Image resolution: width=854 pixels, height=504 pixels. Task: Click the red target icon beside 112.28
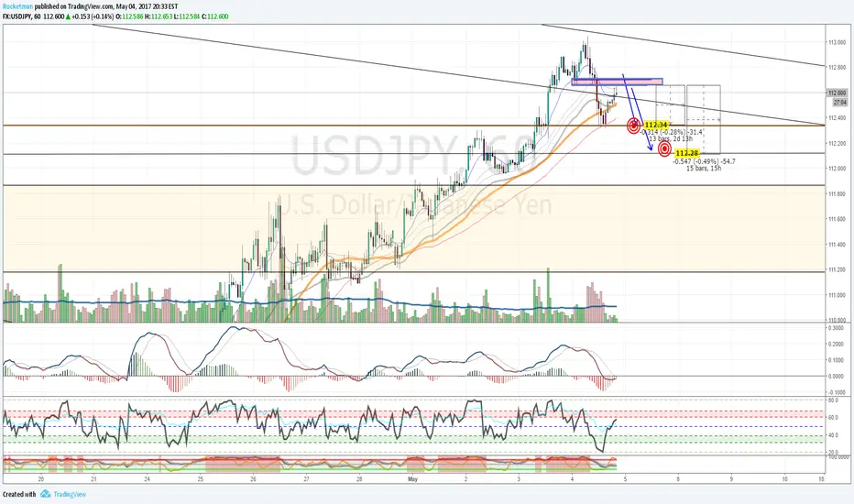coord(664,148)
